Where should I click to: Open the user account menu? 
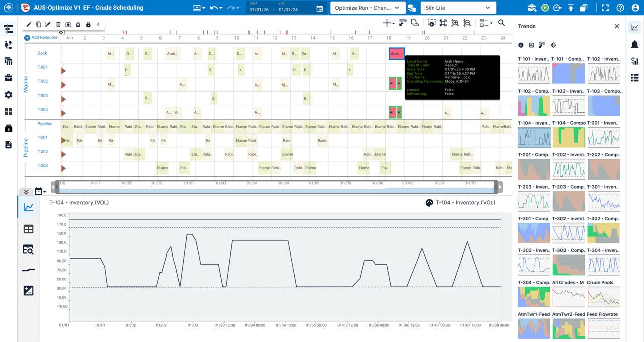click(x=634, y=8)
